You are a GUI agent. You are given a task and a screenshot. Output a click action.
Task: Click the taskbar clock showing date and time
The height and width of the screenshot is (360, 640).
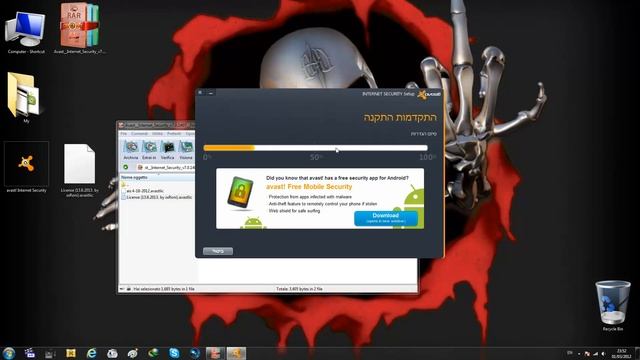(x=622, y=353)
